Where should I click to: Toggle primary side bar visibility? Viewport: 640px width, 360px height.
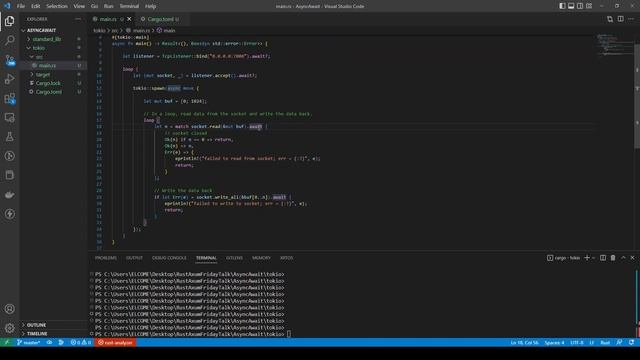click(x=562, y=6)
